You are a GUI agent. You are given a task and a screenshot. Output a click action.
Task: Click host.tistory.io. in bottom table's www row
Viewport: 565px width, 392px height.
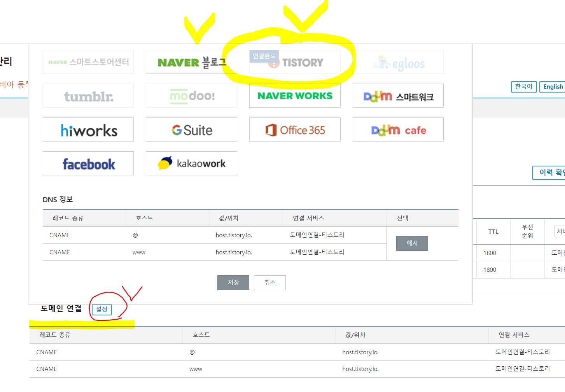[x=360, y=369]
